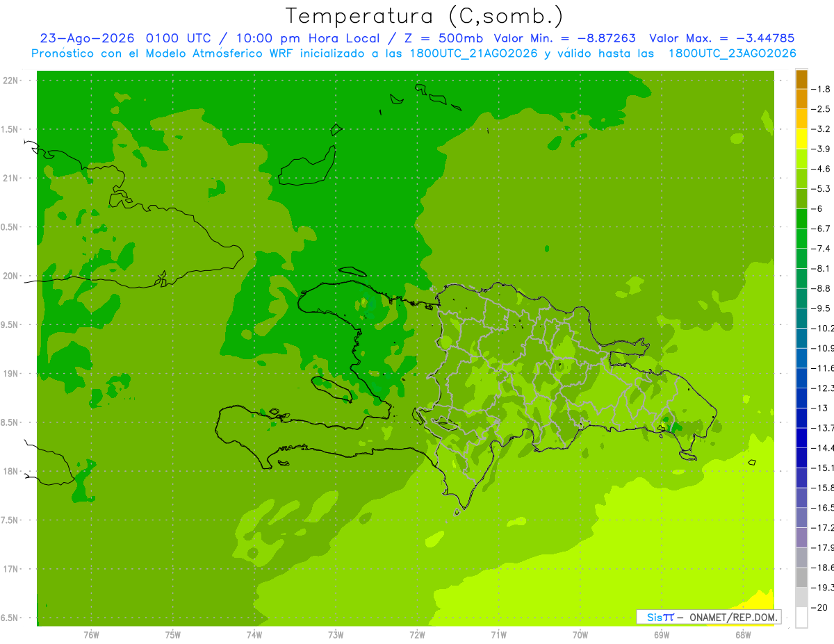The image size is (834, 644).
Task: Click the -1.8 legend value
Action: 820,89
